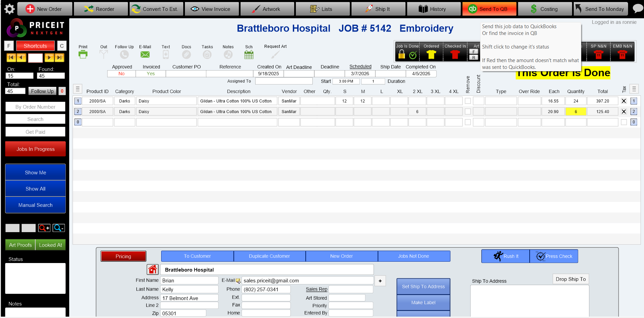
Task: Select Send To QB in the toolbar
Action: 489,8
